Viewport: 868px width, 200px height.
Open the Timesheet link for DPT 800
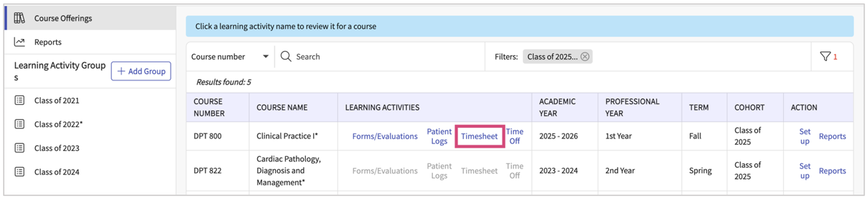click(479, 136)
